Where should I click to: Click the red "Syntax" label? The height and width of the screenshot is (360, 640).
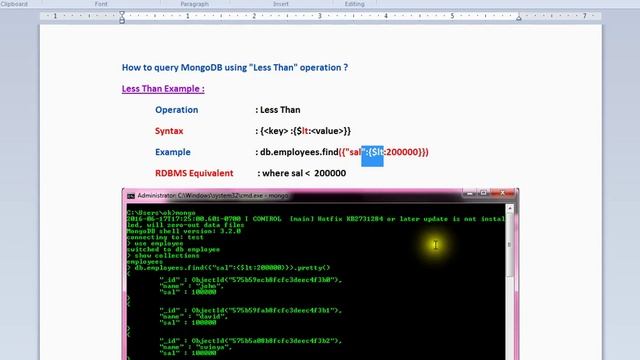(169, 131)
